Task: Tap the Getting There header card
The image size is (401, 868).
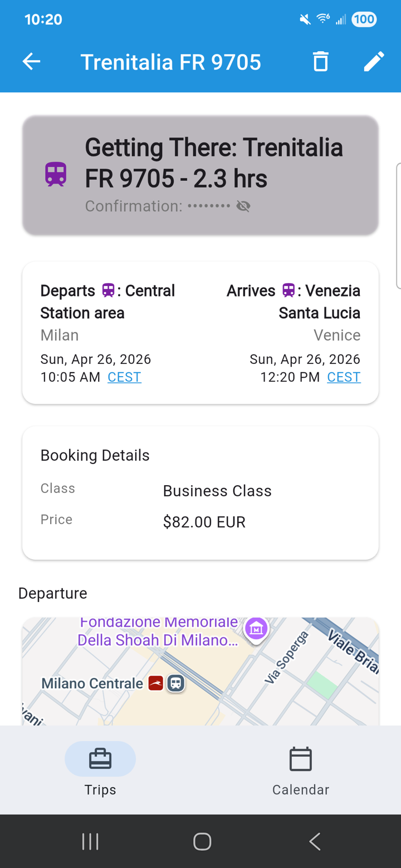Action: (200, 175)
